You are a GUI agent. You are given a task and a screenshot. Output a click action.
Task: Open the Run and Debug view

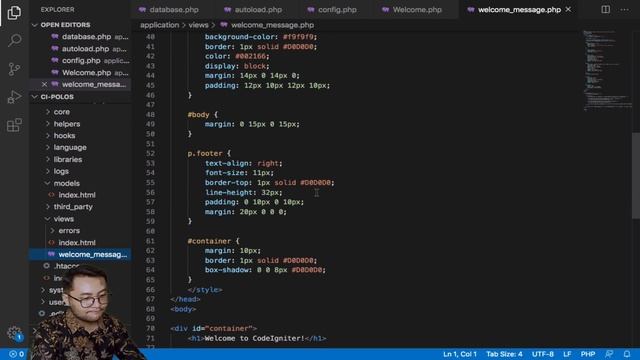pos(14,97)
